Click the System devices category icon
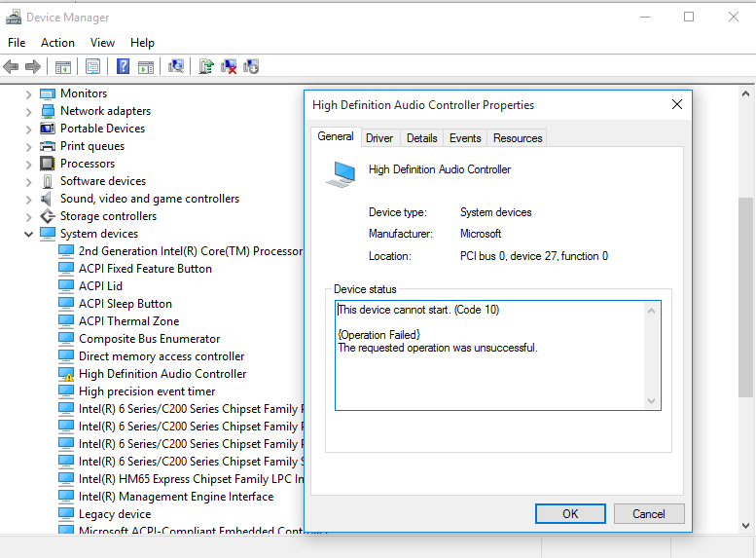 coord(48,234)
